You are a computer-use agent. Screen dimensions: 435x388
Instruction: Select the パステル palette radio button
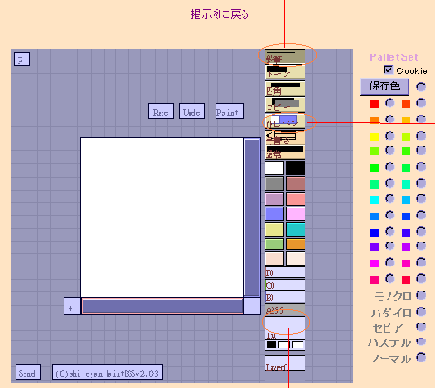click(421, 342)
